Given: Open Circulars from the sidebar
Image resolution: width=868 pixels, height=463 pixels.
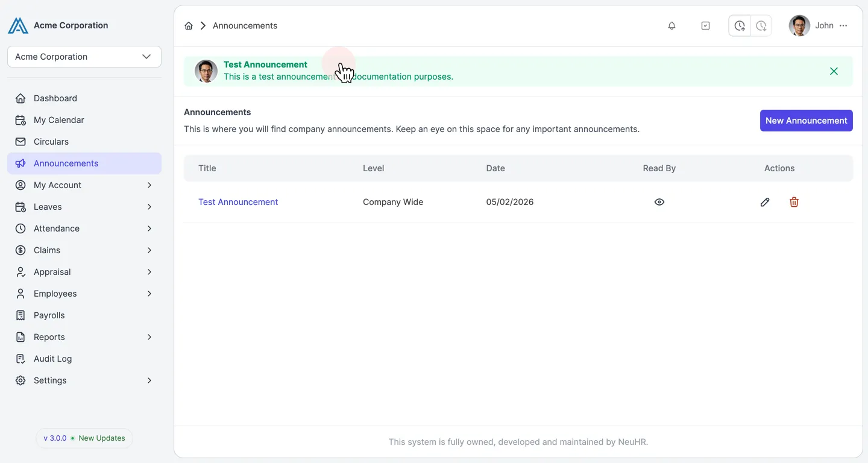Looking at the screenshot, I should 84,142.
